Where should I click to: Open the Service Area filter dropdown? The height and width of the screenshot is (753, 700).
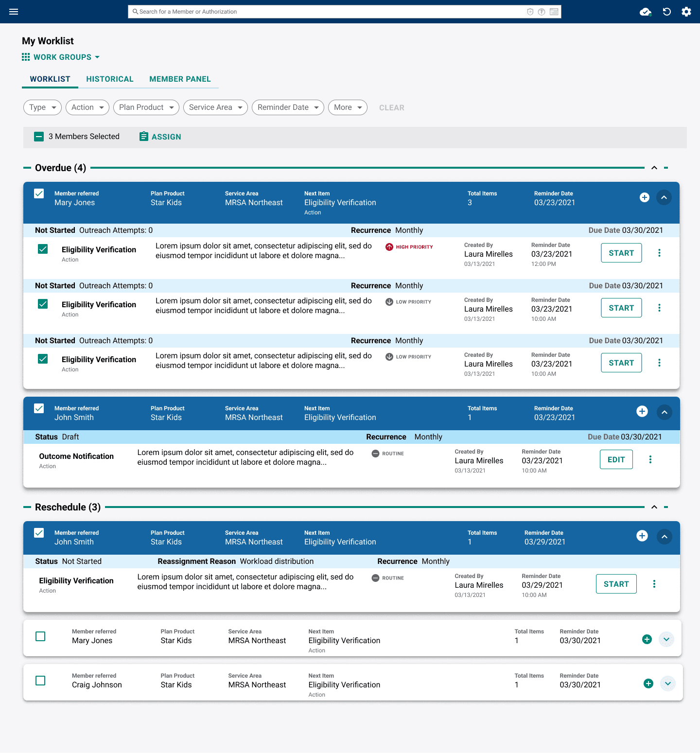[x=215, y=107]
